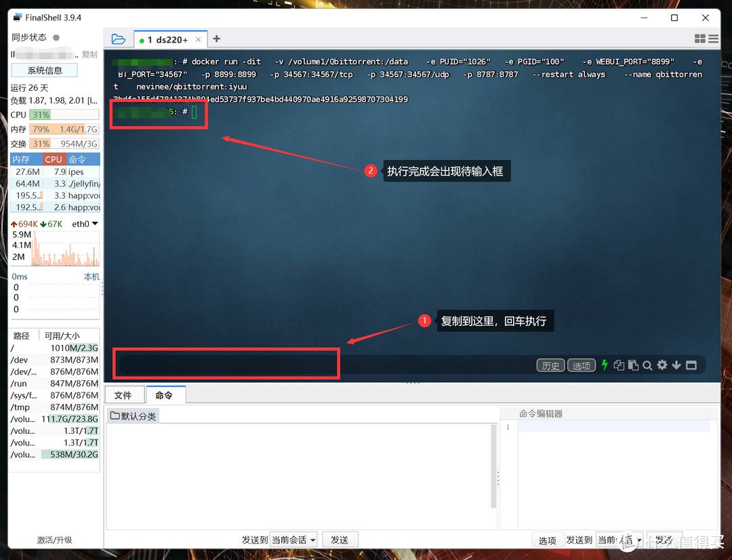Click the 发送 button beside 当前会话

340,540
